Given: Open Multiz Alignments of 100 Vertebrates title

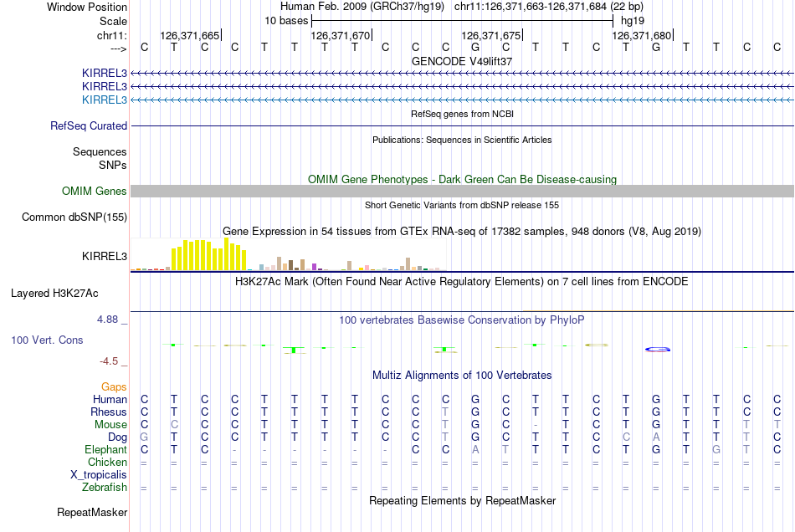Looking at the screenshot, I should click(x=462, y=376).
